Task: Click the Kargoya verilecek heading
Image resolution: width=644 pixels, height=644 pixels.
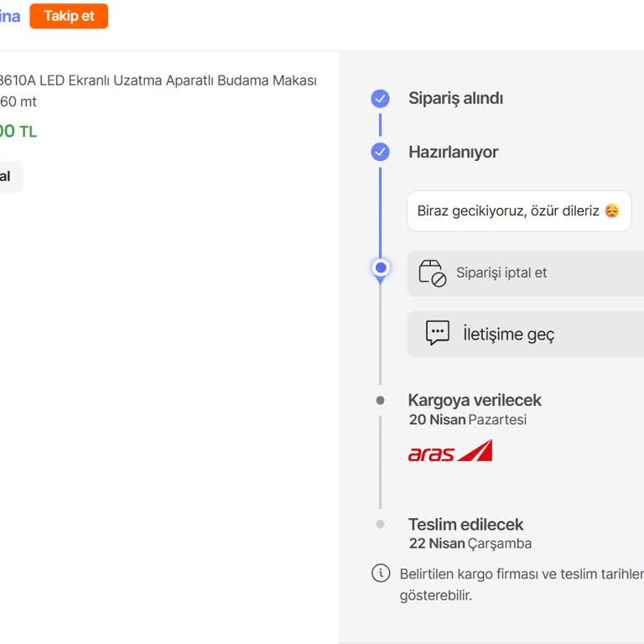Action: 475,400
